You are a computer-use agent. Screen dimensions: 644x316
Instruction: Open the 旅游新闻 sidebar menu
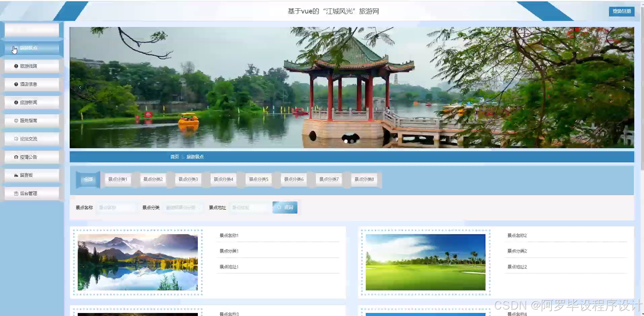click(32, 102)
